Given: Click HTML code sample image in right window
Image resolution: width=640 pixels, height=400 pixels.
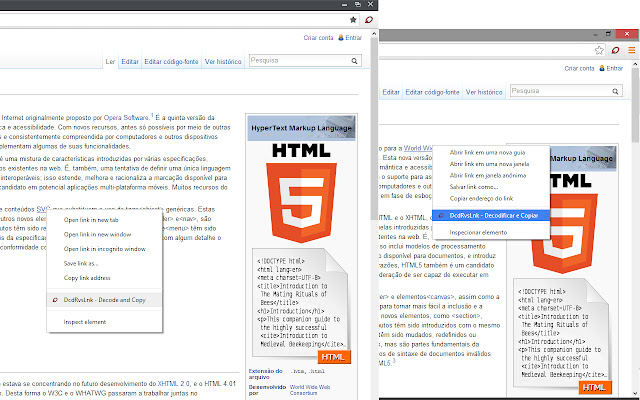Looking at the screenshot, I should (x=562, y=336).
